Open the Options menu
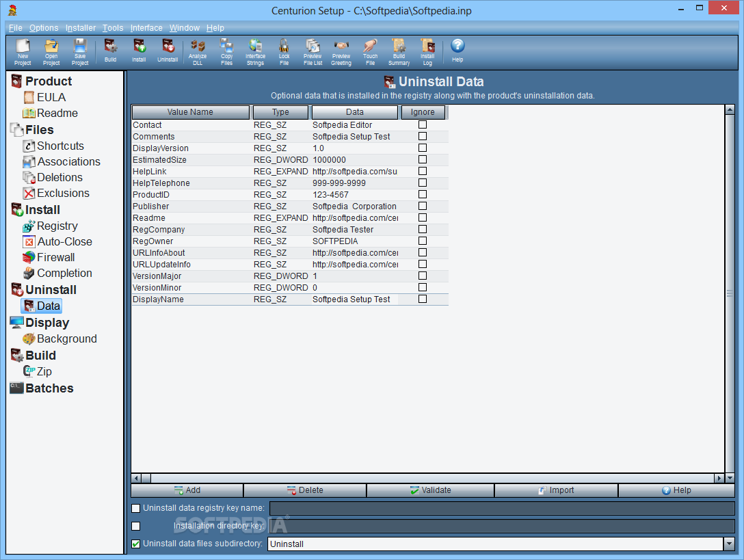The image size is (744, 560). [x=44, y=28]
